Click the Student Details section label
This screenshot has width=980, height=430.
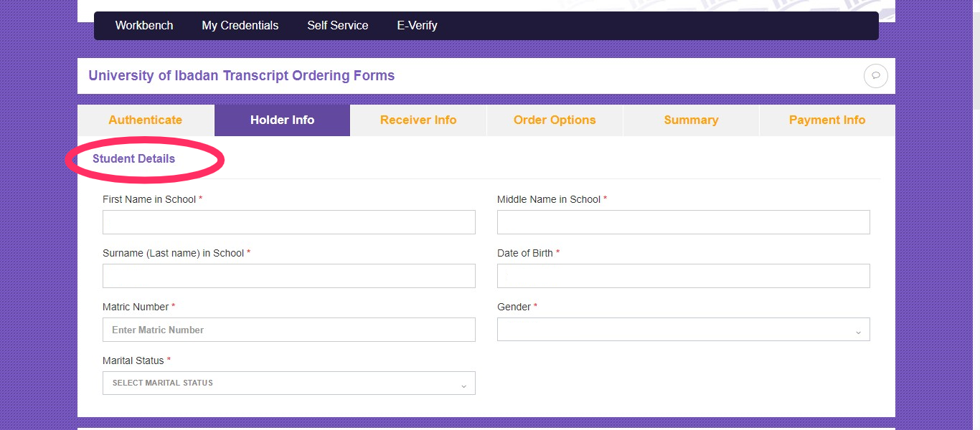133,158
